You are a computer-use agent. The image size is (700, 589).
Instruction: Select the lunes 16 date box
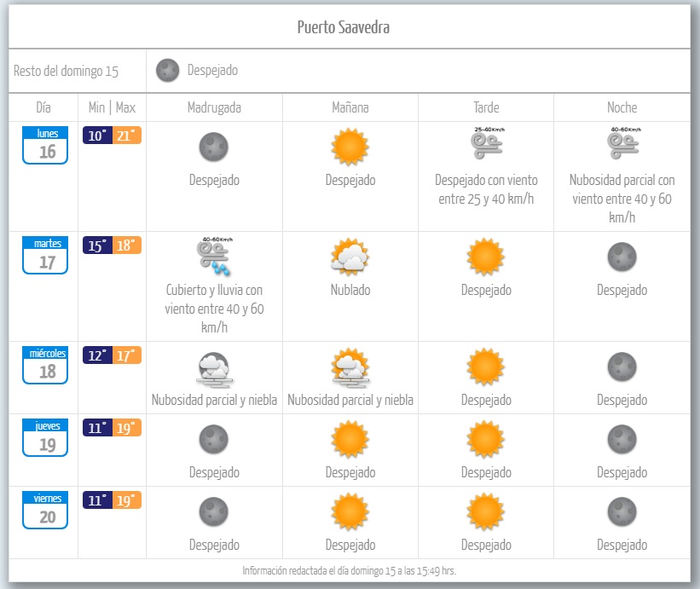[45, 145]
